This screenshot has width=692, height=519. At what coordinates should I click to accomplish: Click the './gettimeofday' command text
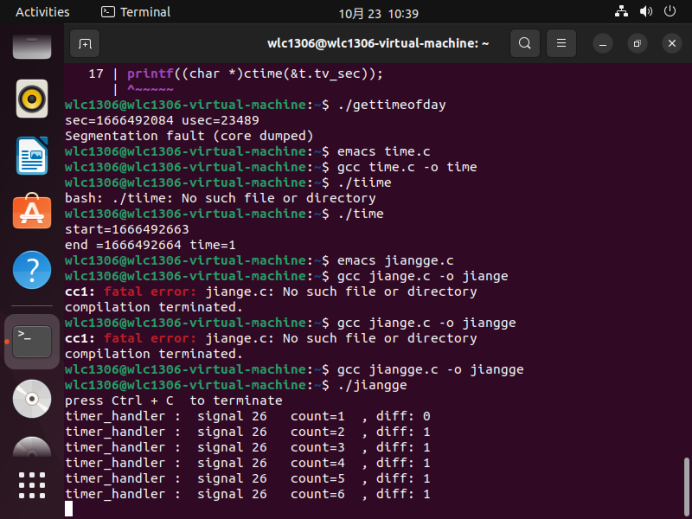[392, 105]
